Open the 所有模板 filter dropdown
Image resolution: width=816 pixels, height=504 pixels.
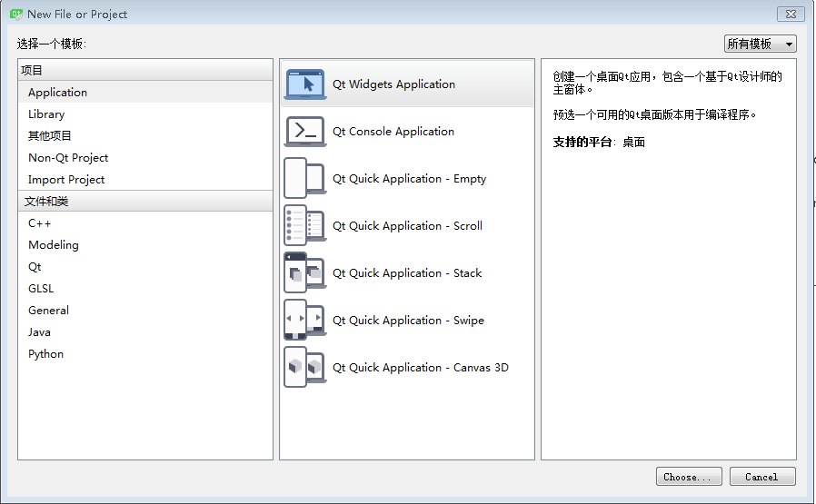761,44
